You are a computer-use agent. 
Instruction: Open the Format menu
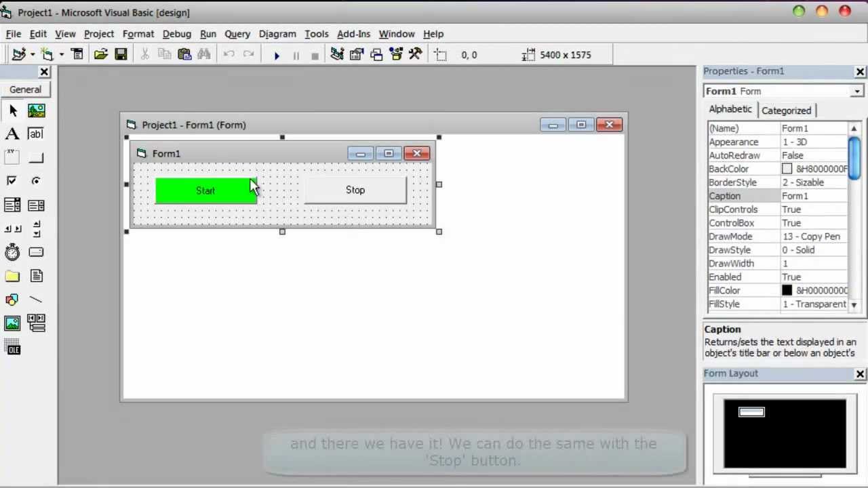pos(138,34)
